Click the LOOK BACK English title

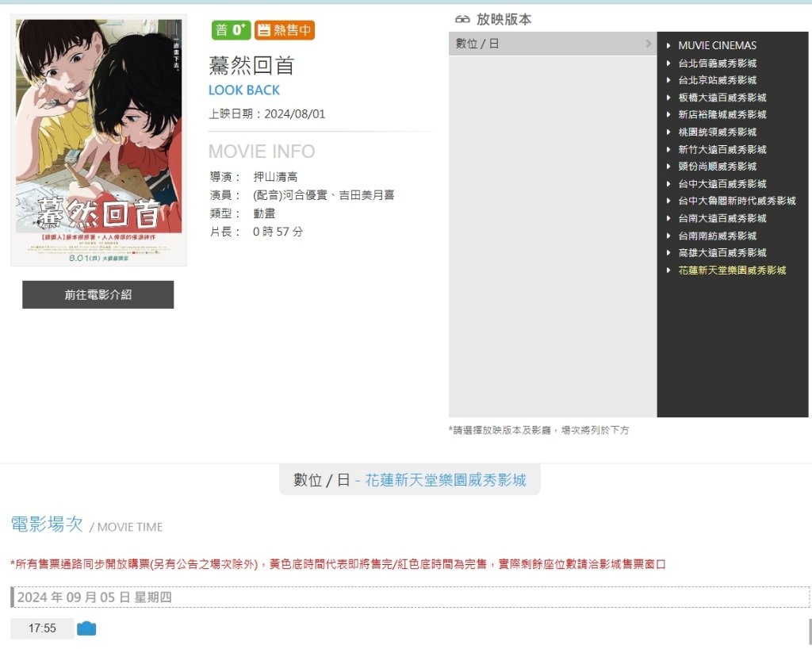[244, 90]
